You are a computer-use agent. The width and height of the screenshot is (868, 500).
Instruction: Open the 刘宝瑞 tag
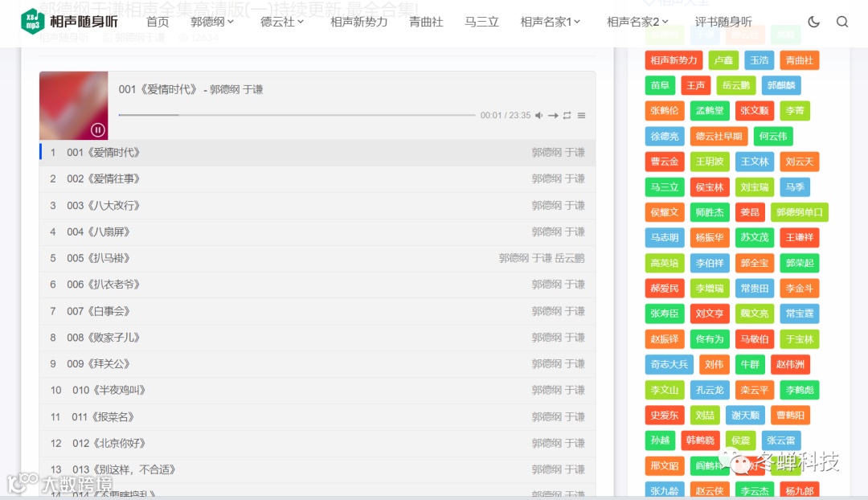coord(755,187)
